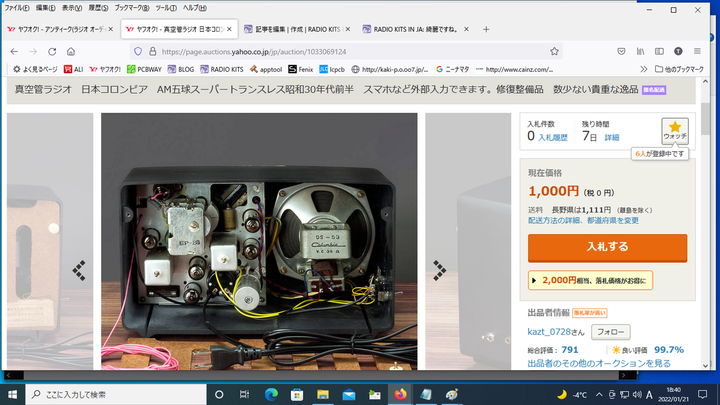Open a new tab with the plus button
This screenshot has height=405, width=720.
486,29
